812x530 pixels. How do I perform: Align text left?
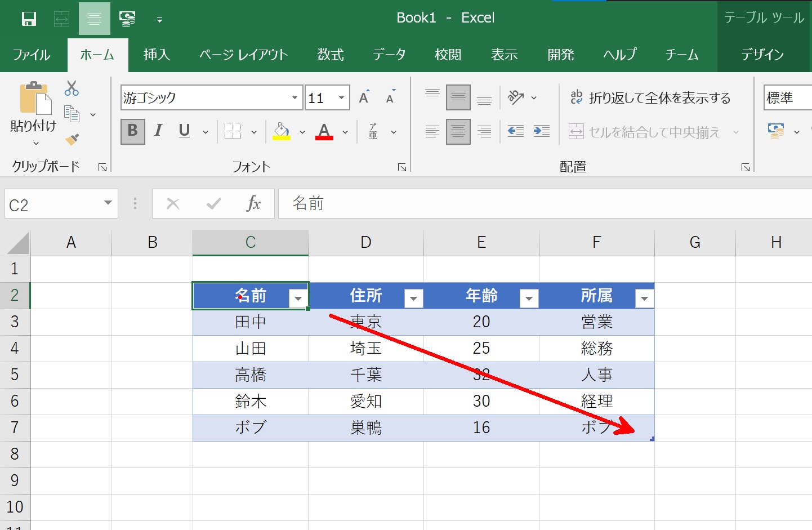(432, 132)
